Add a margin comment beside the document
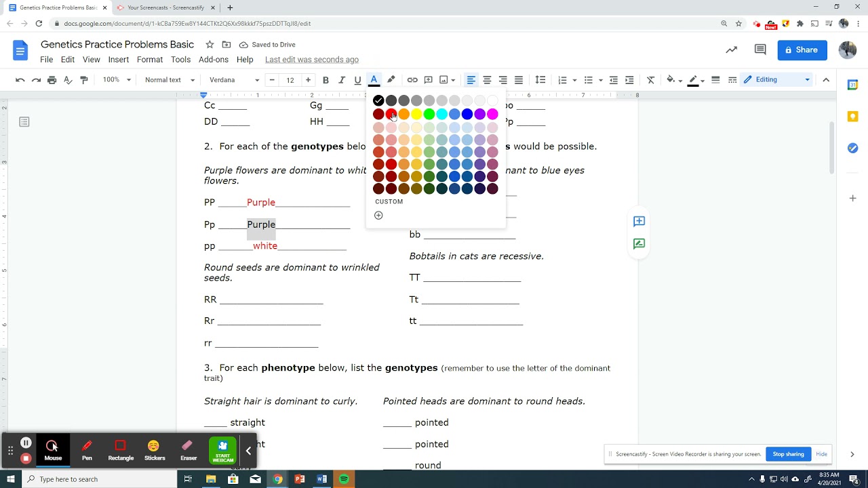 [x=639, y=222]
